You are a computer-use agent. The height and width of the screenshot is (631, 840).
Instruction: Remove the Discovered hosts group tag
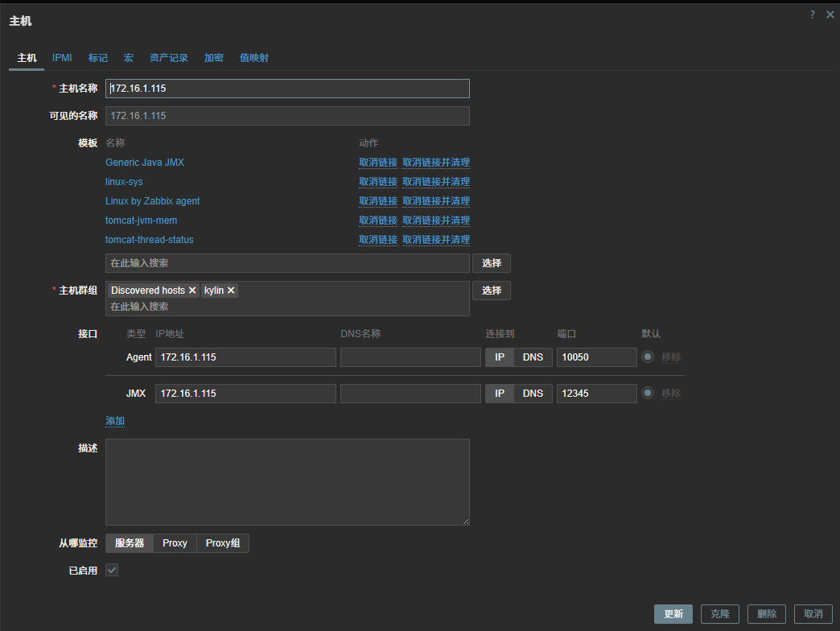[192, 291]
